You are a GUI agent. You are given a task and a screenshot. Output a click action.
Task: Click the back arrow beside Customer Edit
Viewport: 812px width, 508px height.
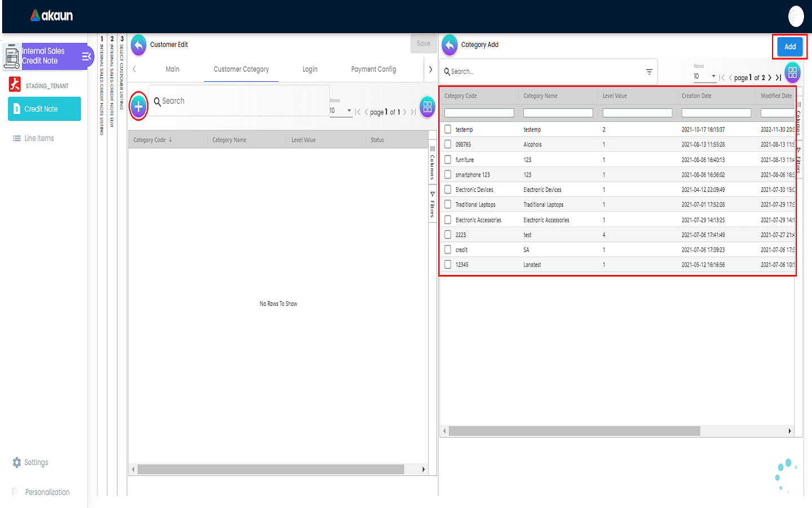[x=139, y=45]
